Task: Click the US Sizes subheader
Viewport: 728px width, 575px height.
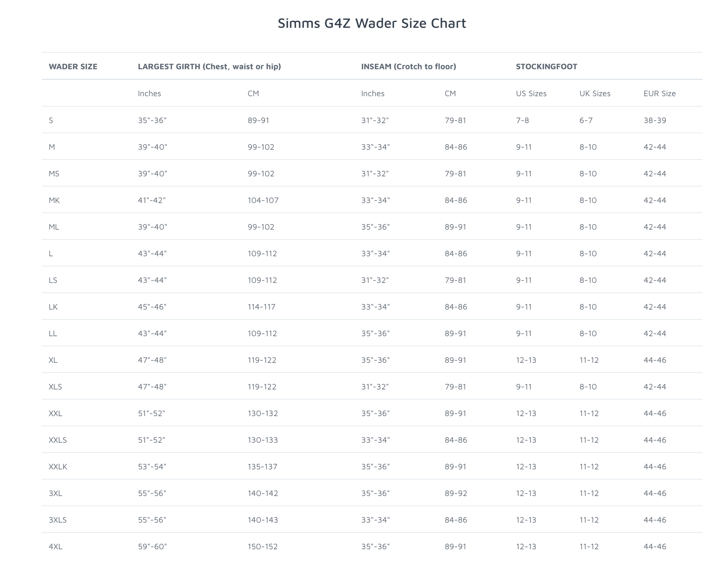Action: click(531, 94)
